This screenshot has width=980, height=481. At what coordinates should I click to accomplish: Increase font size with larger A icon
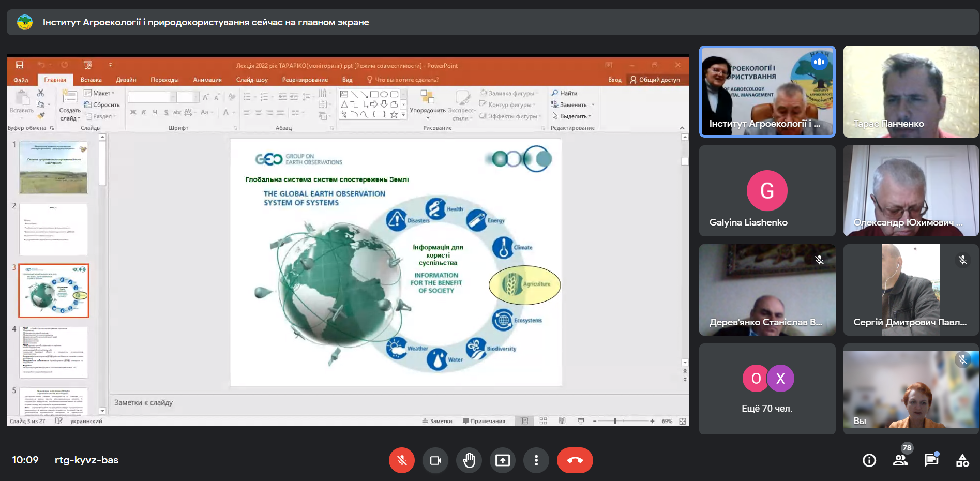pos(206,97)
